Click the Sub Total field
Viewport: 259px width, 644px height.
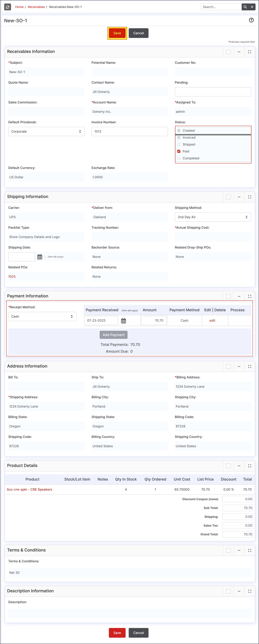238,508
